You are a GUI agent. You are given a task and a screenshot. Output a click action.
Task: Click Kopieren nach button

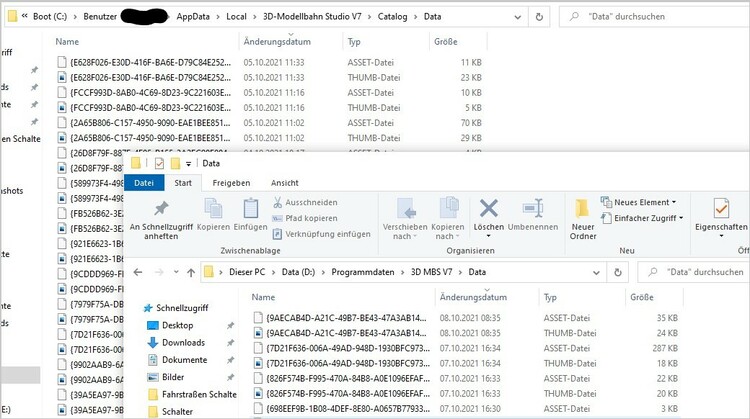coord(448,219)
